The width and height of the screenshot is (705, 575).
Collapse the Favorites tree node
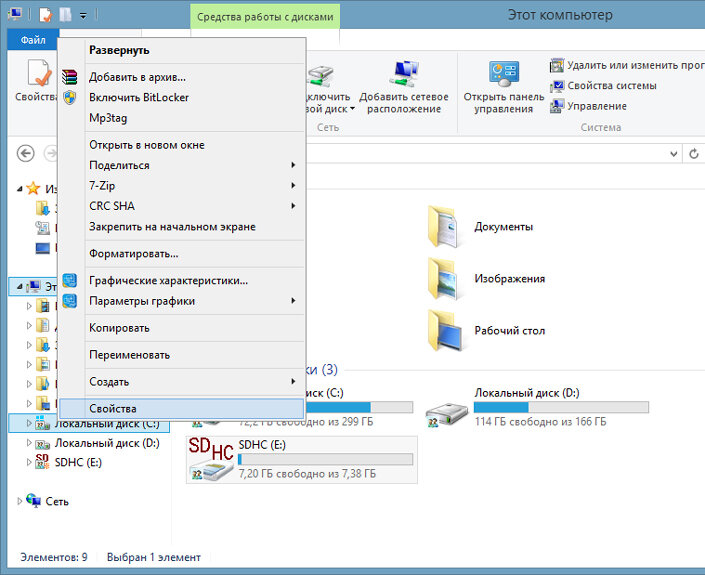tap(19, 189)
